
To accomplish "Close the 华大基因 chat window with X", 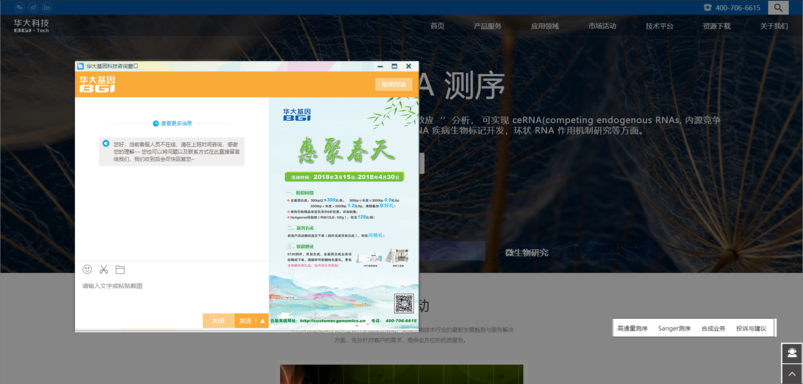I will click(409, 66).
